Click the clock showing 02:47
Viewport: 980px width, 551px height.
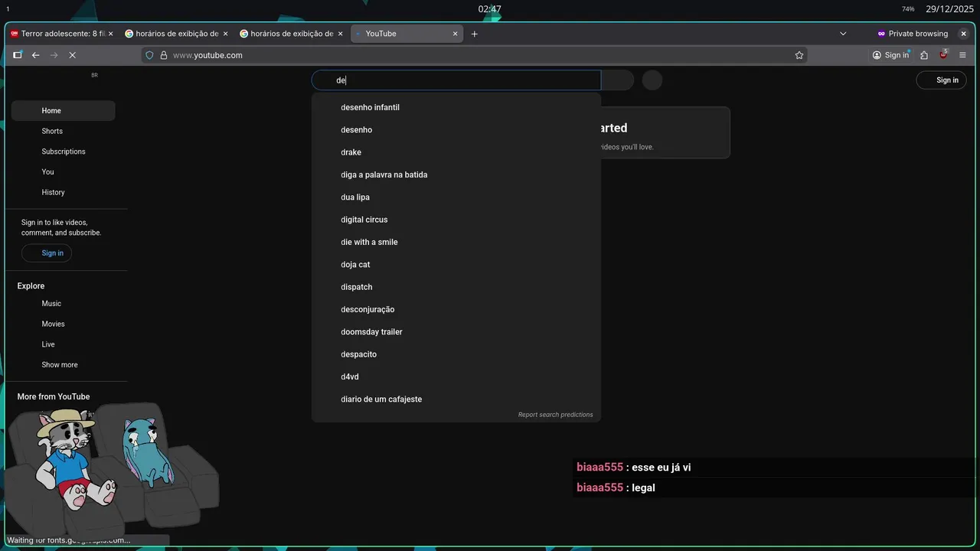(x=490, y=9)
